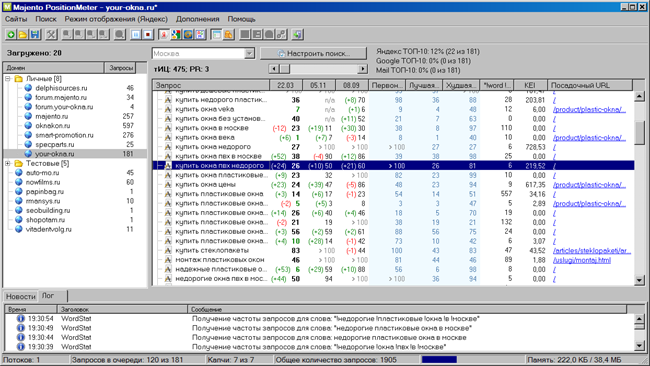Click row icon of купить стеклопакеты query
The height and width of the screenshot is (366, 650).
(x=168, y=250)
